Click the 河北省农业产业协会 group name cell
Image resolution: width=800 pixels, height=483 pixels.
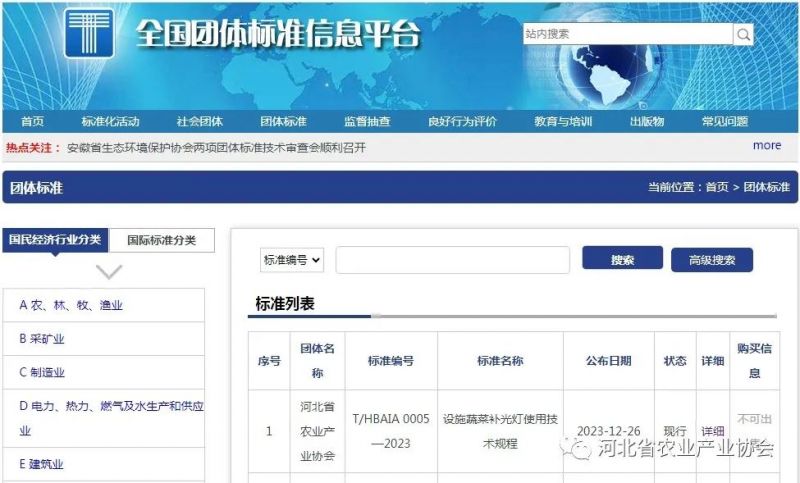click(317, 431)
